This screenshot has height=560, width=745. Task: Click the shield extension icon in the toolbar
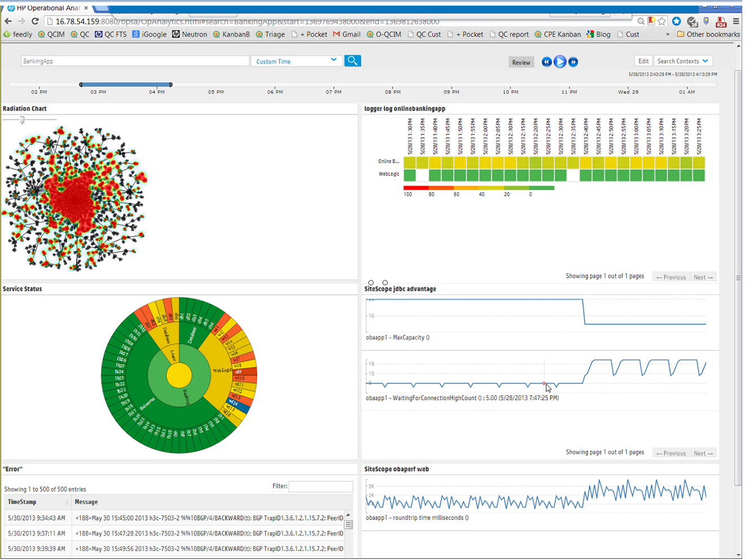point(706,21)
